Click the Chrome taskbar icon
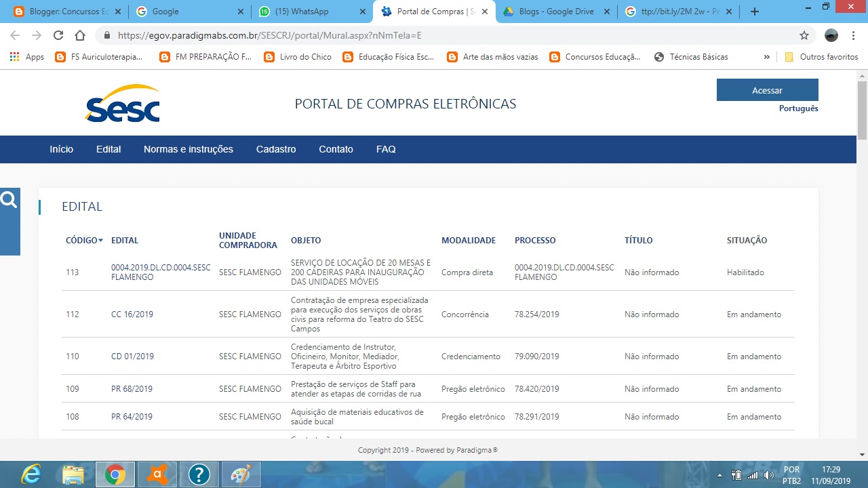 click(x=115, y=475)
